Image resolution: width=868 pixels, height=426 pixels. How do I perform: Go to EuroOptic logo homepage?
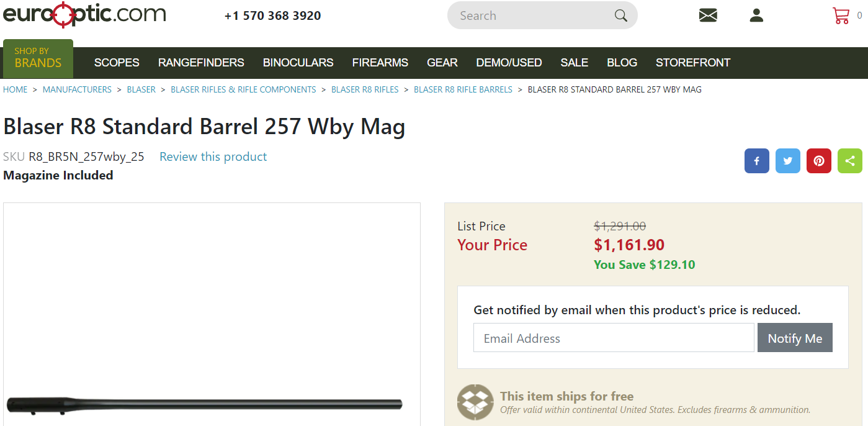[x=85, y=14]
